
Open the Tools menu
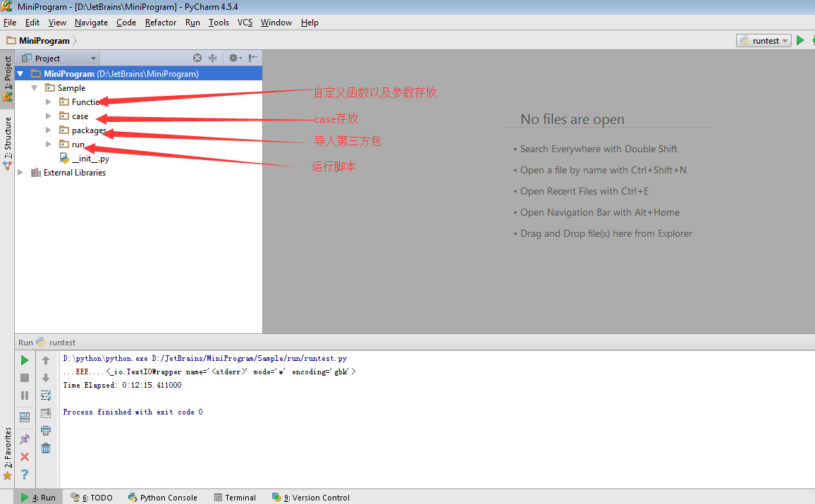(219, 23)
